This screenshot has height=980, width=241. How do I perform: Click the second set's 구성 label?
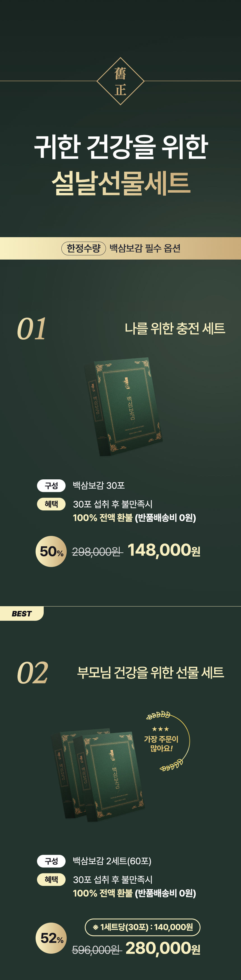tap(51, 861)
